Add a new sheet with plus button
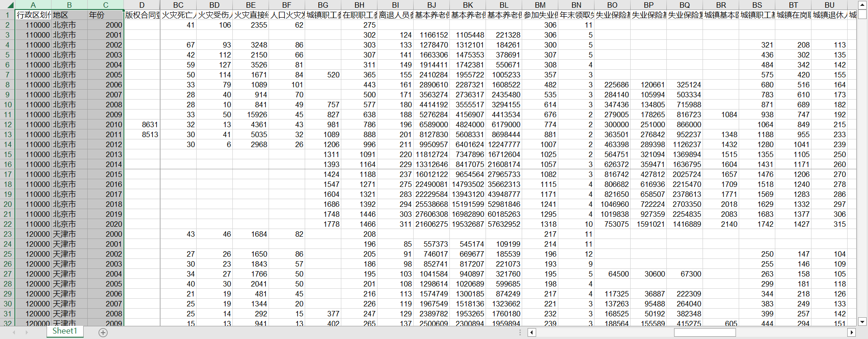This screenshot has height=339, width=868. point(103,333)
